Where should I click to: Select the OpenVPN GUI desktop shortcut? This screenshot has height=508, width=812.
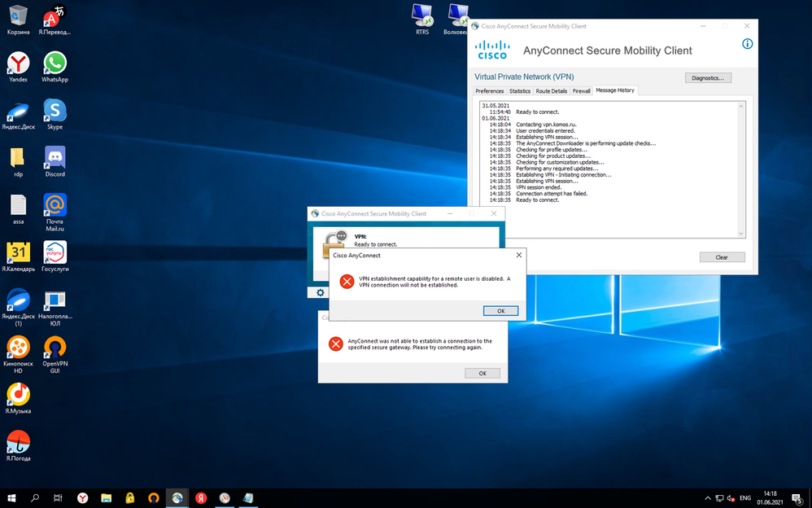coord(55,355)
